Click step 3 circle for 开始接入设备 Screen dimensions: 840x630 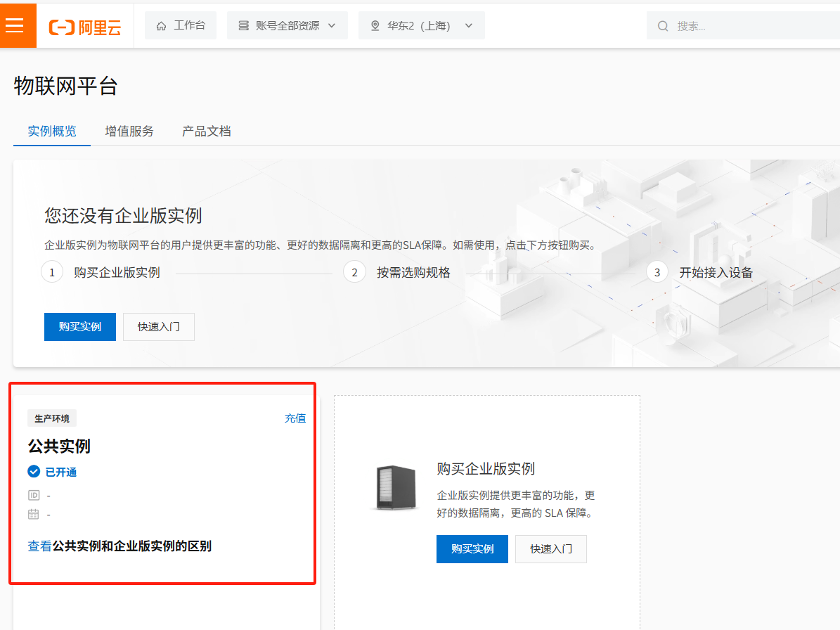(x=657, y=272)
